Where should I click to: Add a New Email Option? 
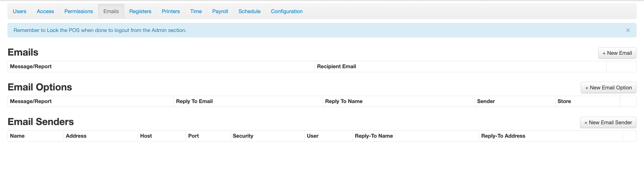tap(608, 88)
